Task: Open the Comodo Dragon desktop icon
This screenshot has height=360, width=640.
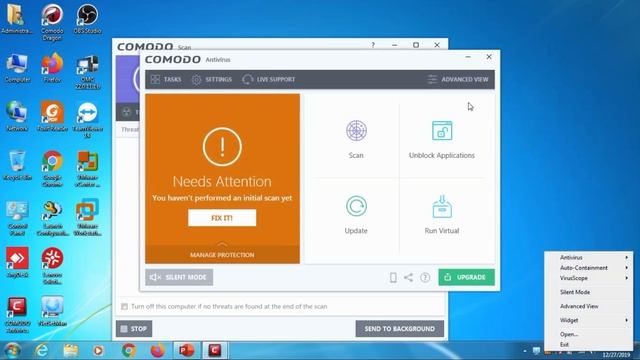Action: 52,22
